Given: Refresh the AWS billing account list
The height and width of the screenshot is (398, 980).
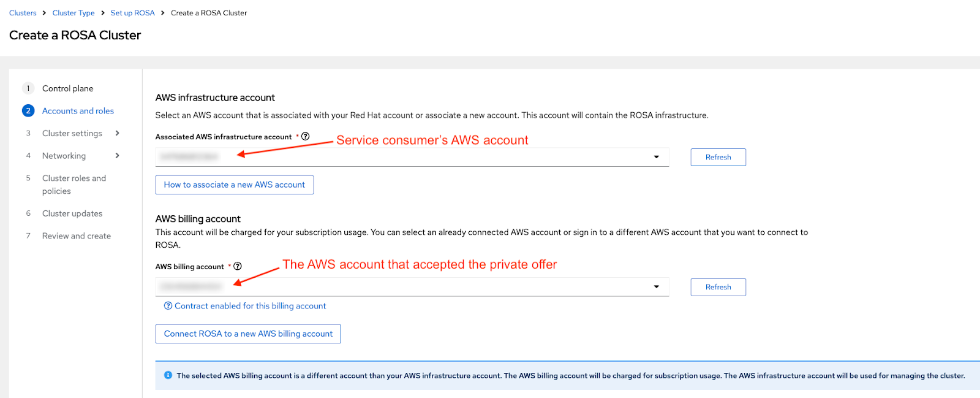Looking at the screenshot, I should tap(718, 287).
